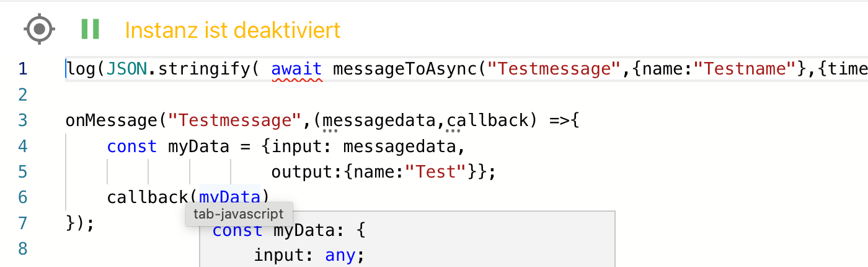Click the const keyword on line 4

[x=132, y=146]
